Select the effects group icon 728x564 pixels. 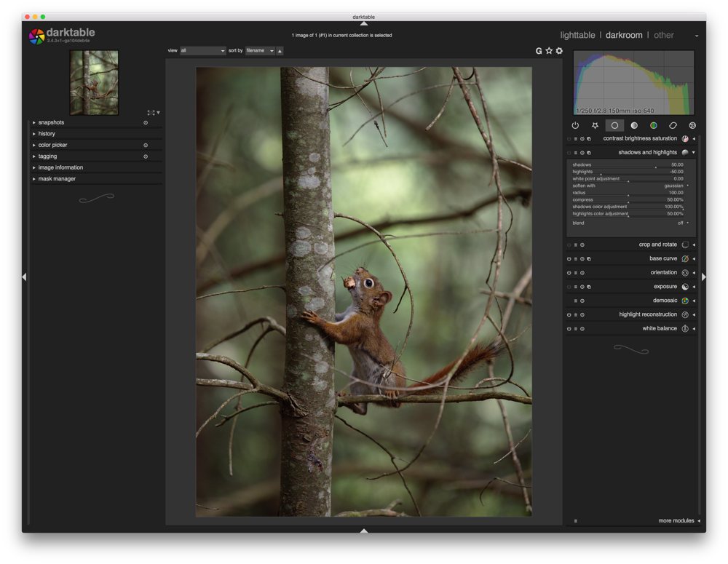pyautogui.click(x=692, y=125)
